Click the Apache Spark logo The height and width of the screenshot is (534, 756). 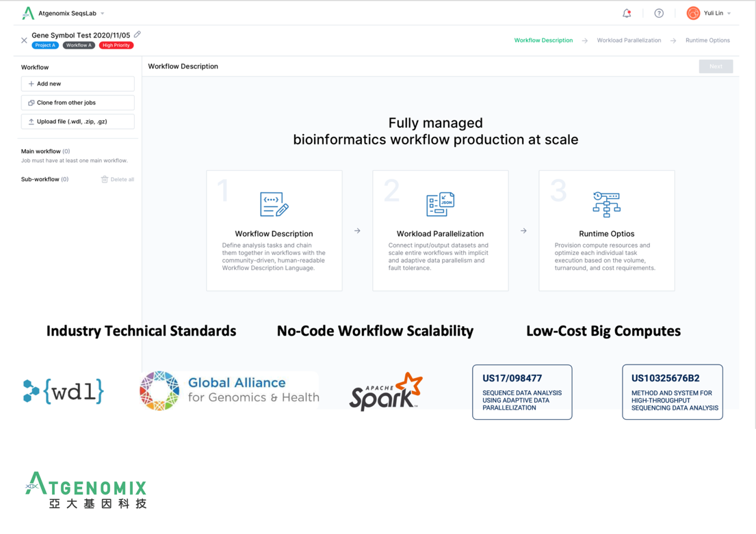click(x=386, y=391)
